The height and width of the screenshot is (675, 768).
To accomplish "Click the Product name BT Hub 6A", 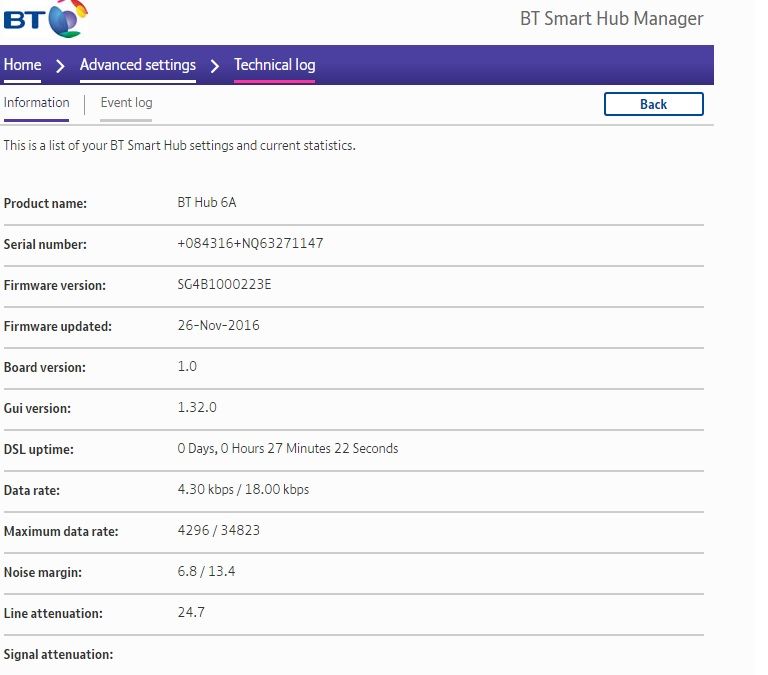I will coord(207,202).
